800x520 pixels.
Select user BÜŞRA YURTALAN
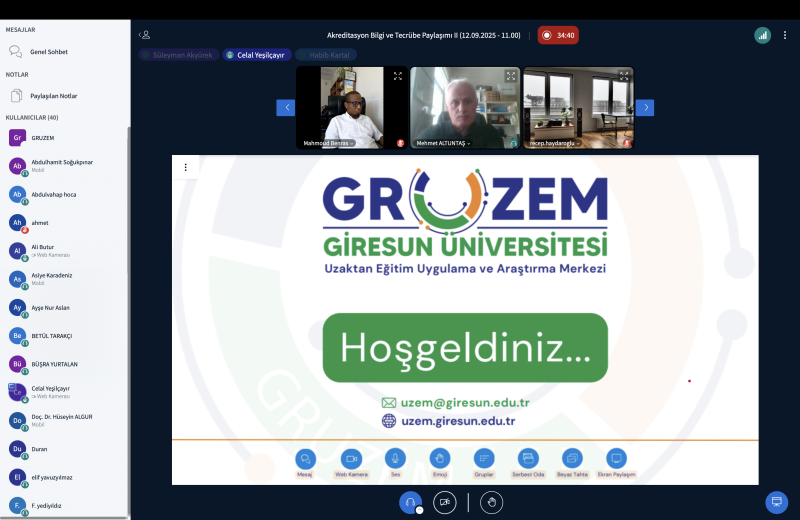64,364
